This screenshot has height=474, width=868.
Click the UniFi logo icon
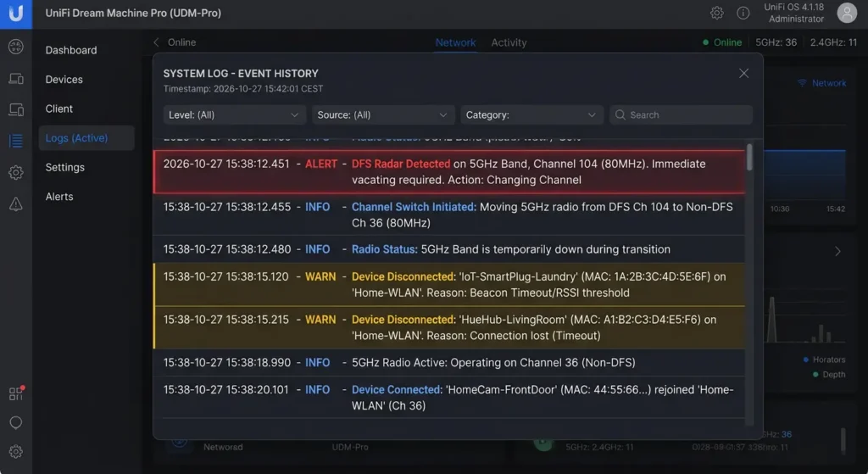[x=16, y=14]
